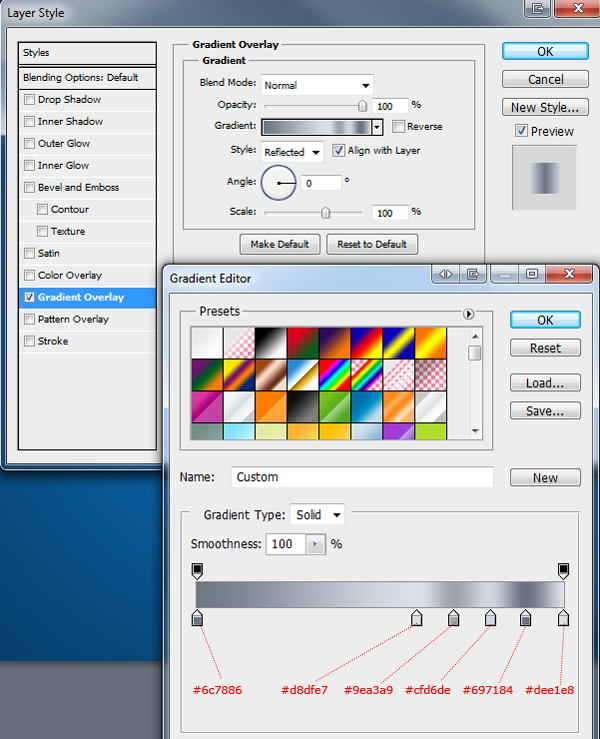This screenshot has height=739, width=600.
Task: Click the Opacity slider handle
Action: (362, 106)
